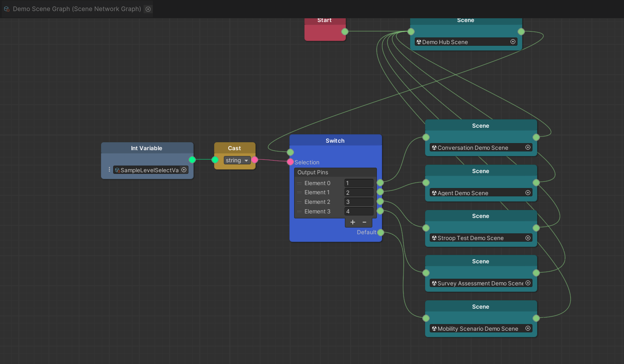The width and height of the screenshot is (624, 364).
Task: Edit the Element 2 value field
Action: pyautogui.click(x=359, y=202)
